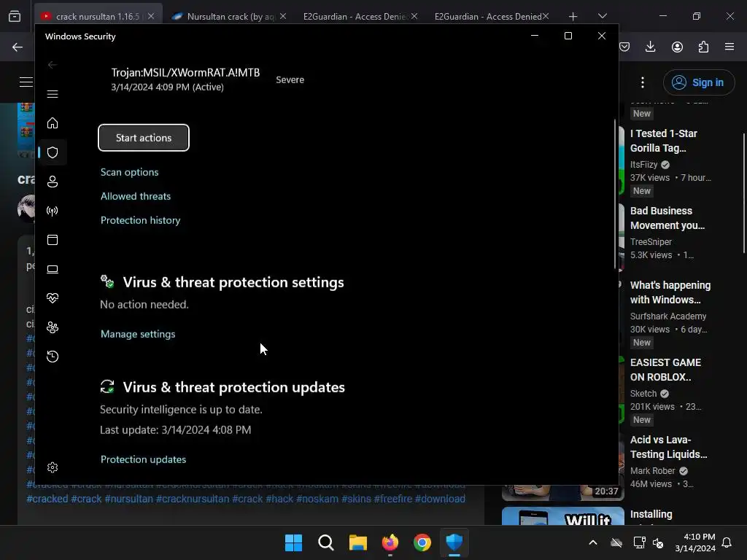Open Manage settings link
747x560 pixels.
tap(138, 334)
